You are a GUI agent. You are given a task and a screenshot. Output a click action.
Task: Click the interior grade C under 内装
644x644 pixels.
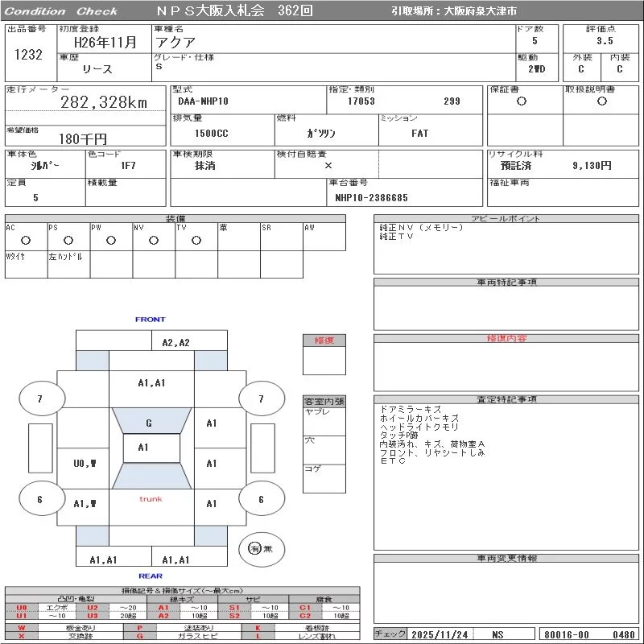pos(620,69)
